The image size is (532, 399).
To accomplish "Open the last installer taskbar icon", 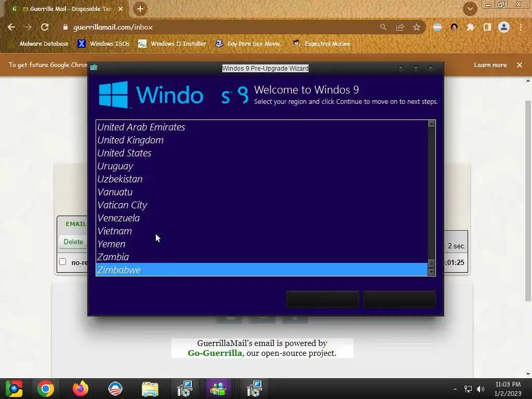I will [255, 389].
